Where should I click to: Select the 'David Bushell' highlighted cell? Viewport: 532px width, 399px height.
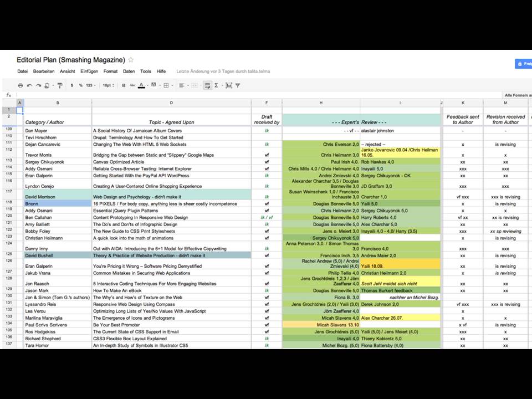(58, 255)
